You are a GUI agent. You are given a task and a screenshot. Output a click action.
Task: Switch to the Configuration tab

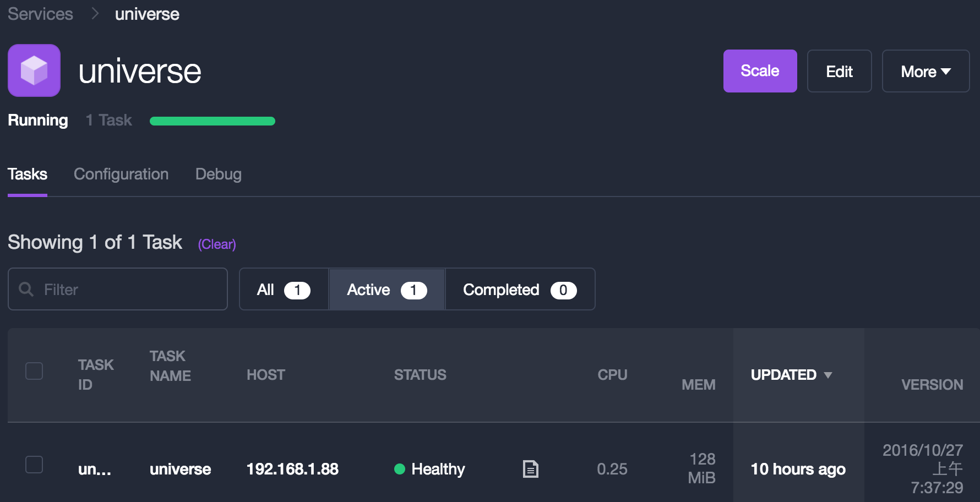(121, 174)
